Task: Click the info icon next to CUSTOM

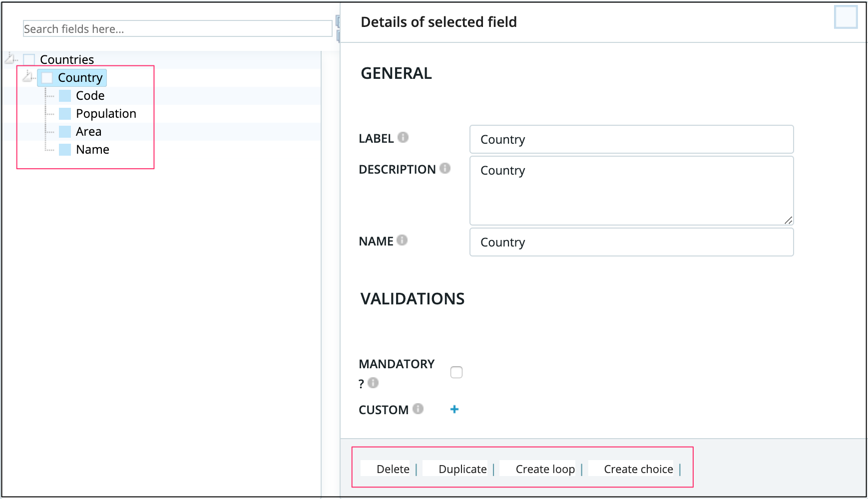Action: (x=418, y=409)
